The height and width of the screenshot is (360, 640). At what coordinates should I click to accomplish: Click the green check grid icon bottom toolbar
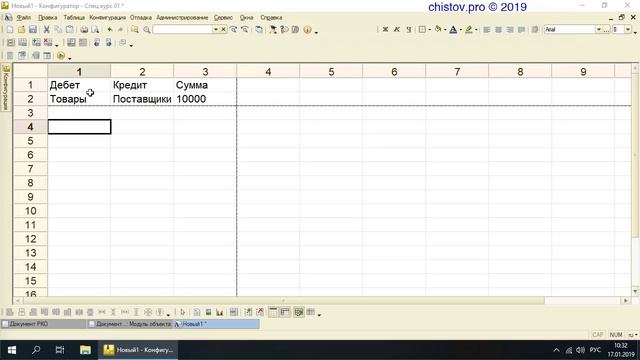click(299, 312)
